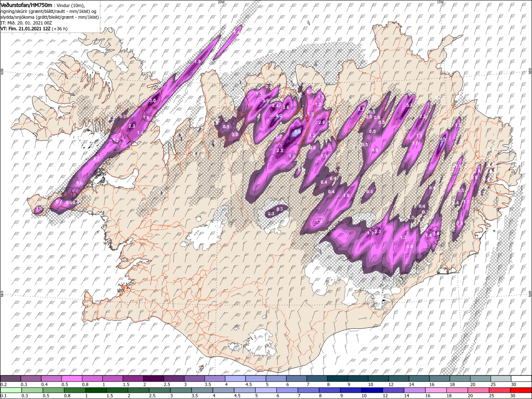
Task: Click the '5.0' snowfall value on map
Action: pyautogui.click(x=298, y=133)
